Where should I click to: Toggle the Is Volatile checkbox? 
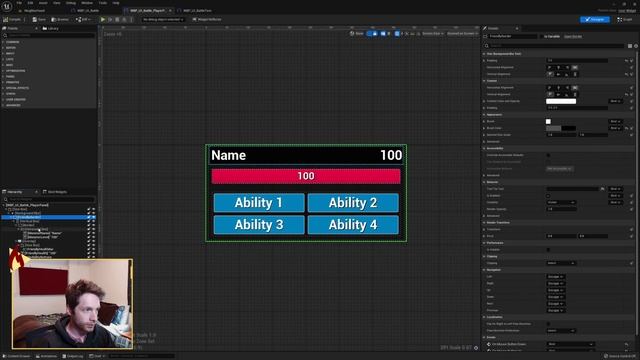548,249
